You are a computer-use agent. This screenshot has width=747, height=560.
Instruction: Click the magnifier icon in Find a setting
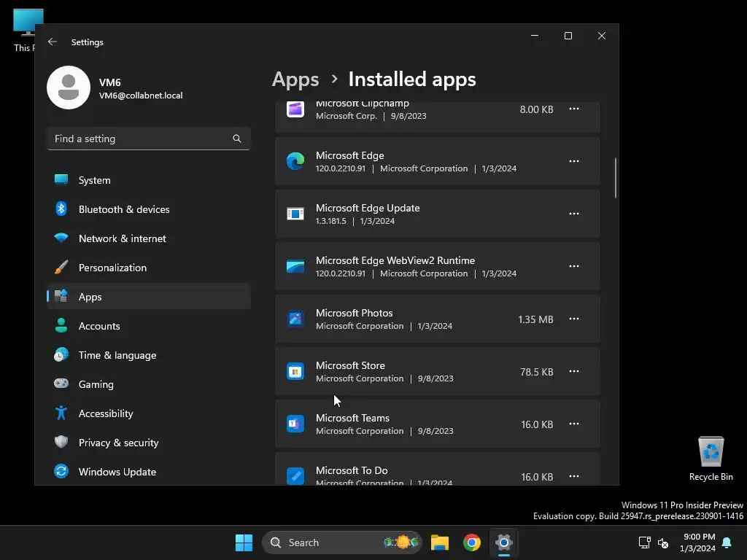[x=237, y=139]
